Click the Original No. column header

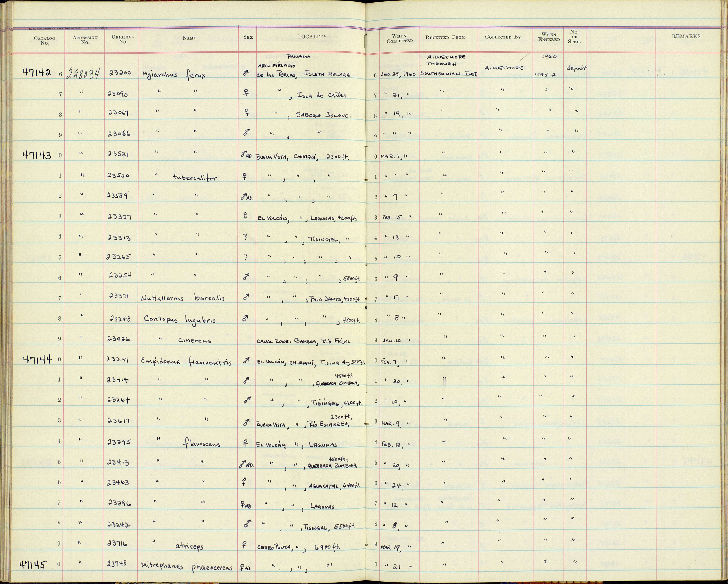123,40
